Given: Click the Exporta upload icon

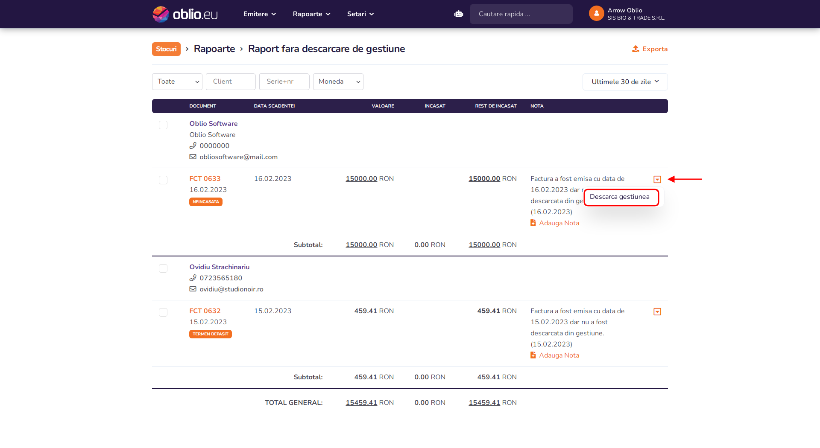Looking at the screenshot, I should 635,49.
